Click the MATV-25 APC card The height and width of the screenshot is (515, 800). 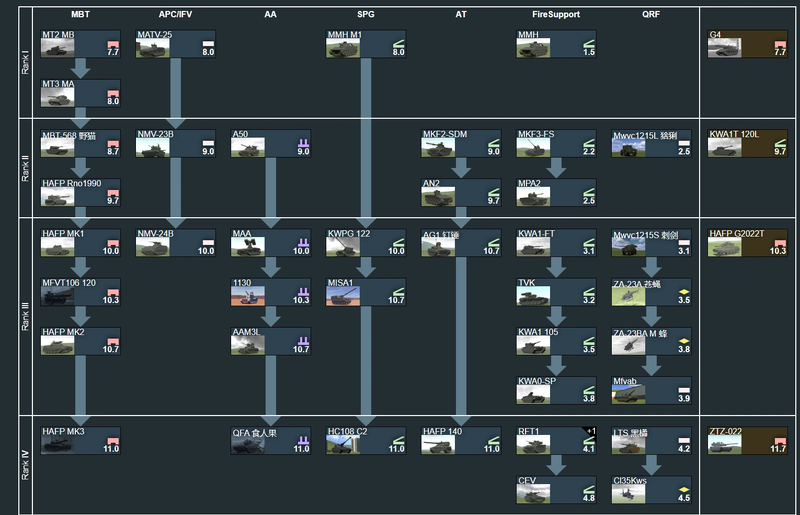point(176,44)
